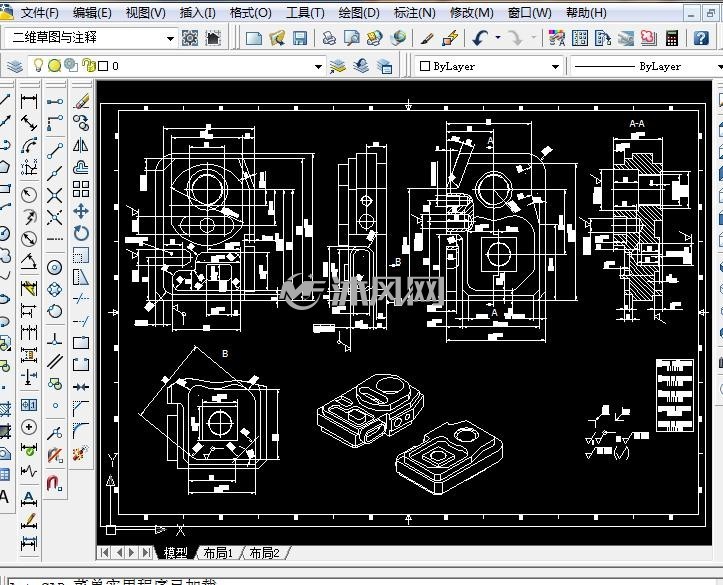Screen dimensions: 723x585
Task: Select the Stretch tool
Action: pos(81,277)
